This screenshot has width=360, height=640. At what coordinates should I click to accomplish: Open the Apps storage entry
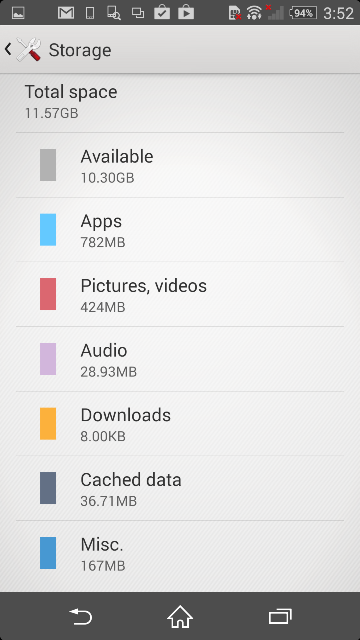(180, 230)
